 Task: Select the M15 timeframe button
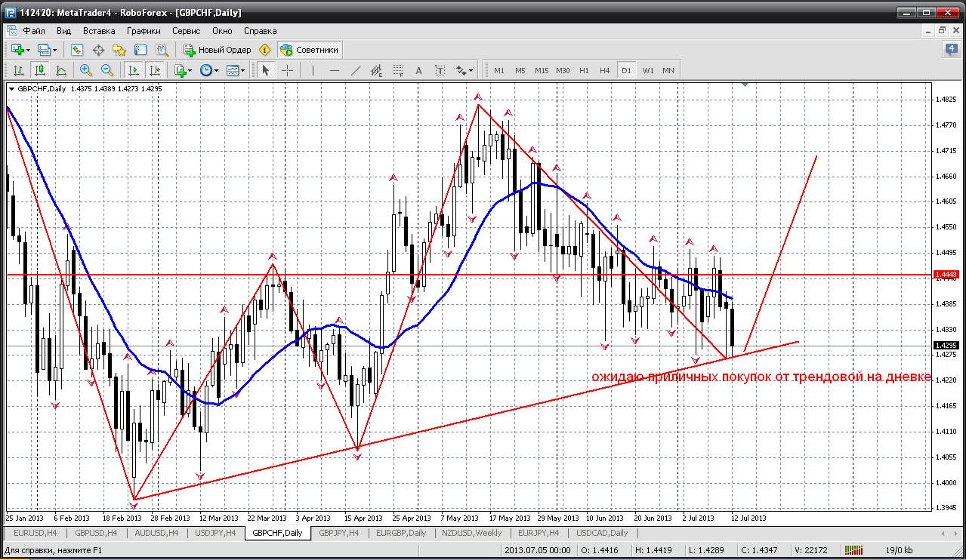coord(542,70)
